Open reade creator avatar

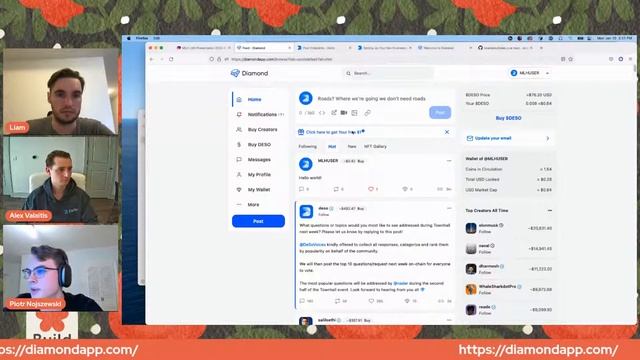[x=471, y=310]
